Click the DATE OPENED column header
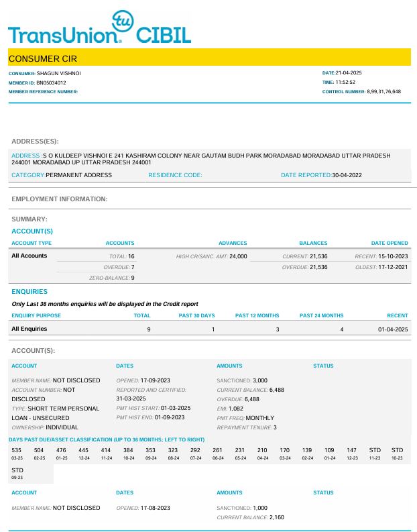Viewport: 417px width, 532px height. tap(390, 243)
